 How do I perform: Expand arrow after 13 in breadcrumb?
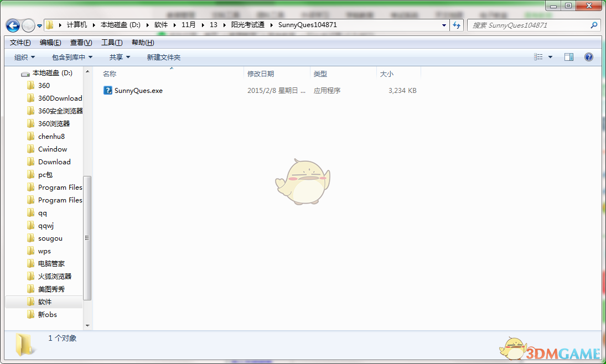[224, 25]
